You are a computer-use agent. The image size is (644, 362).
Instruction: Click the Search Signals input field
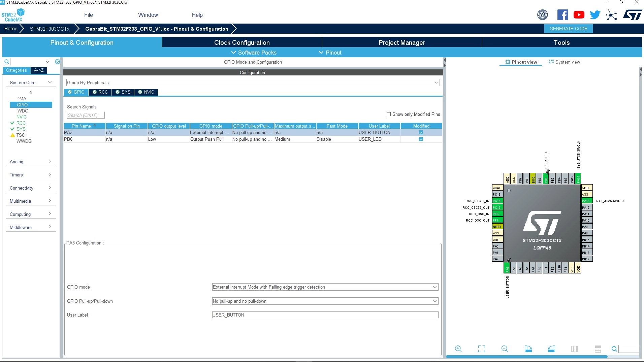86,115
